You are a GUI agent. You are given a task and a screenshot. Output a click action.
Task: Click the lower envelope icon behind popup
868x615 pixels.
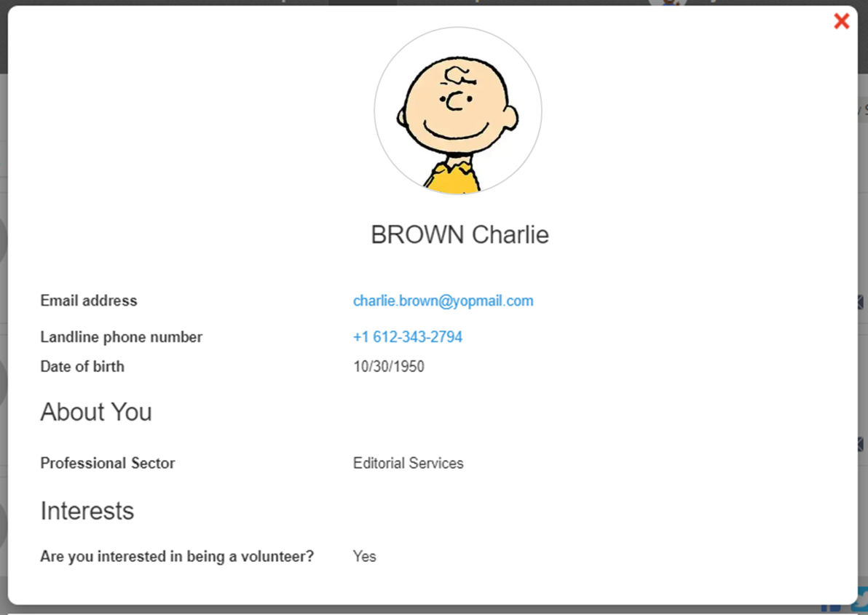(x=861, y=444)
